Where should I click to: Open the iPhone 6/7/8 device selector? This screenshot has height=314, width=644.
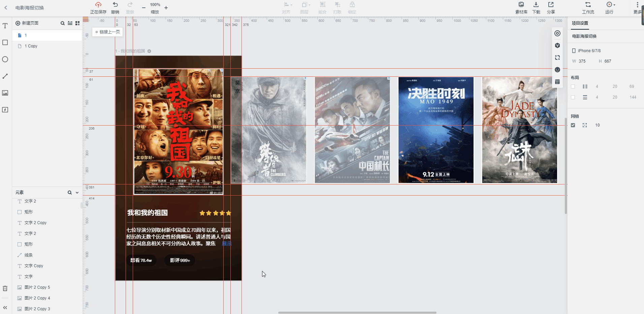586,51
